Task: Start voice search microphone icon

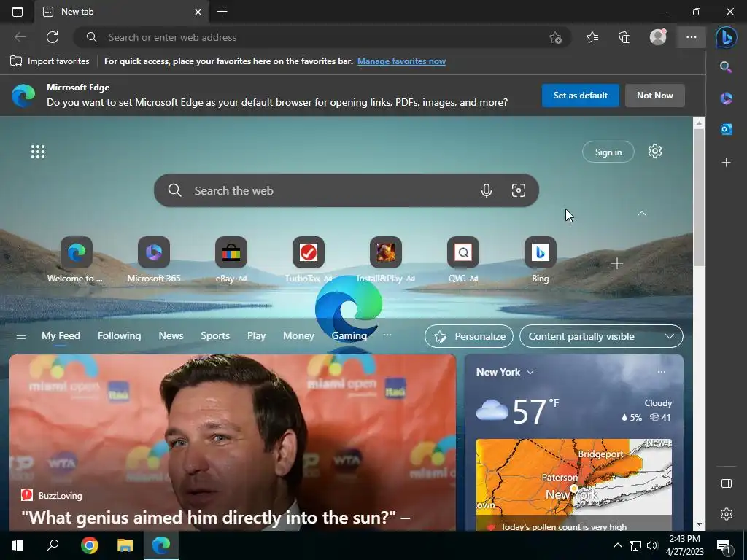Action: click(487, 190)
